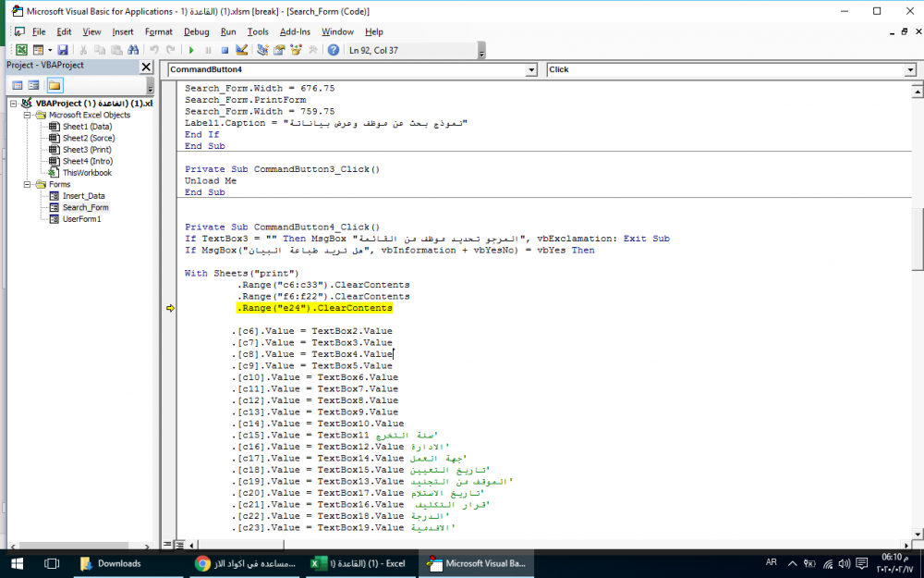This screenshot has width=924, height=578.
Task: Toggle Design Mode icon
Action: coord(241,50)
